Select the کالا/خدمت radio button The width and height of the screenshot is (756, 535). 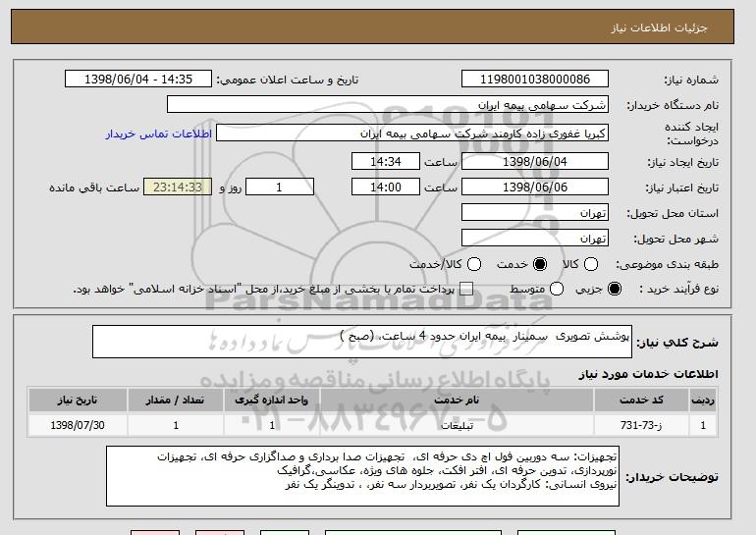pos(474,264)
